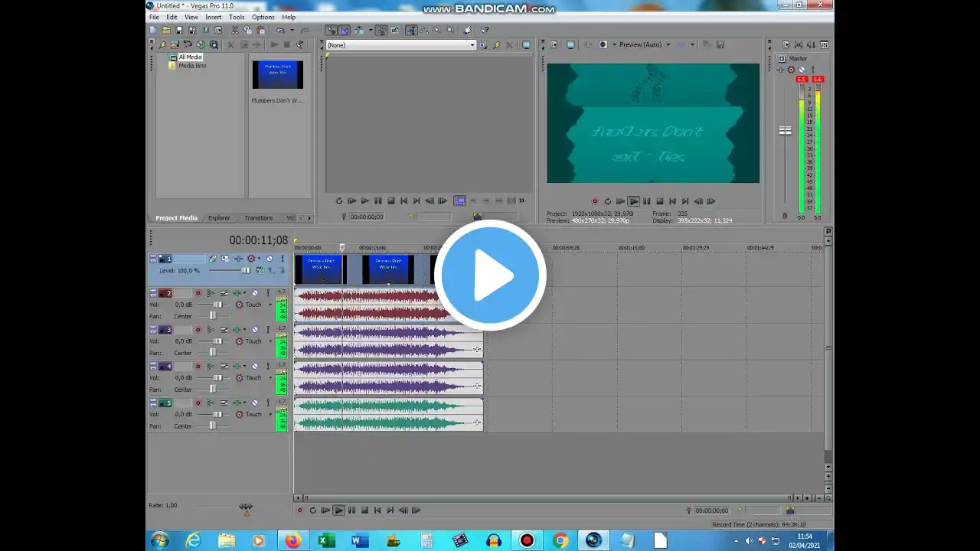The width and height of the screenshot is (980, 551).
Task: Click the Master volume fader
Action: click(785, 131)
